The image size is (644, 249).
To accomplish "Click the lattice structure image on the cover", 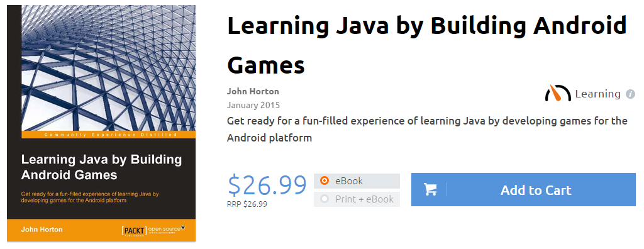I will pos(108,68).
